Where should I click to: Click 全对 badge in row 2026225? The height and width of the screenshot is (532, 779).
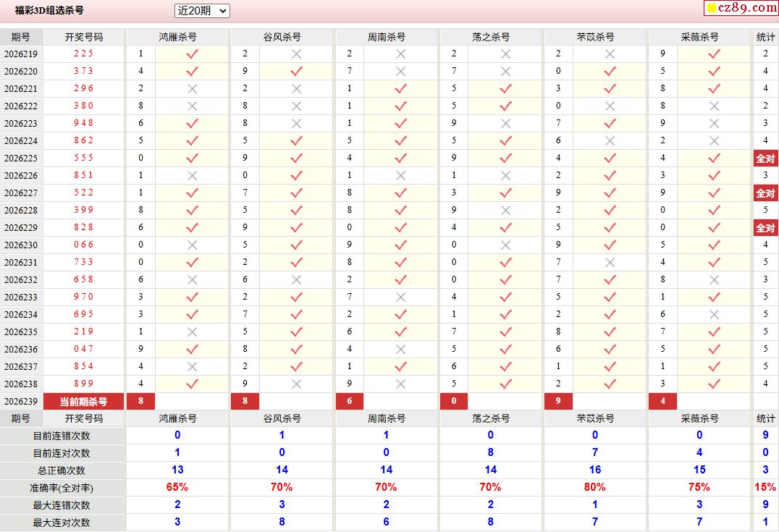pyautogui.click(x=765, y=159)
